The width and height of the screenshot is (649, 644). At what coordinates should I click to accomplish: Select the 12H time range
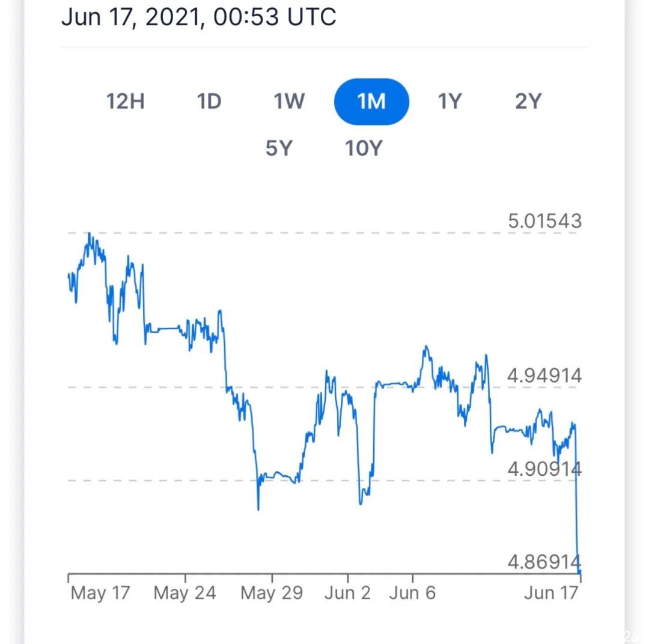126,102
